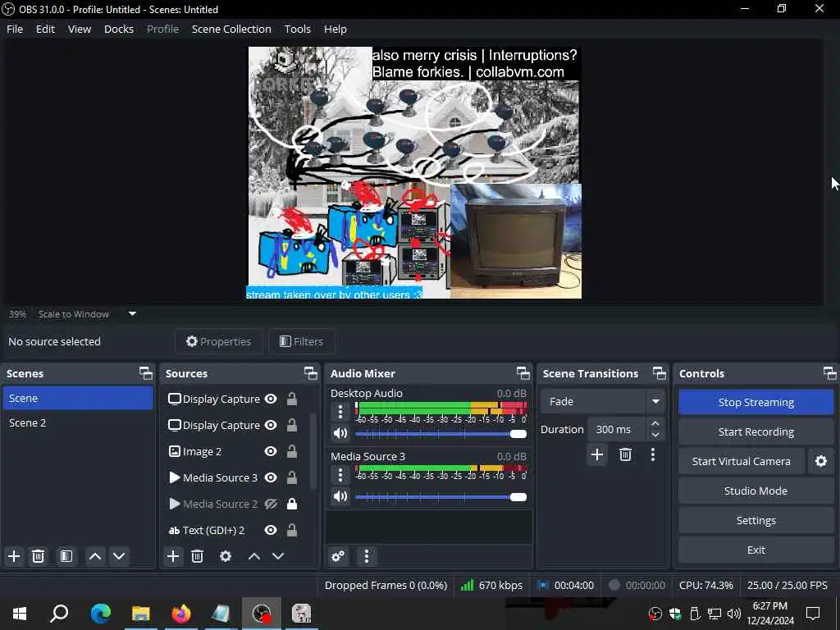840x630 pixels.
Task: Click Start Recording button
Action: (x=756, y=431)
